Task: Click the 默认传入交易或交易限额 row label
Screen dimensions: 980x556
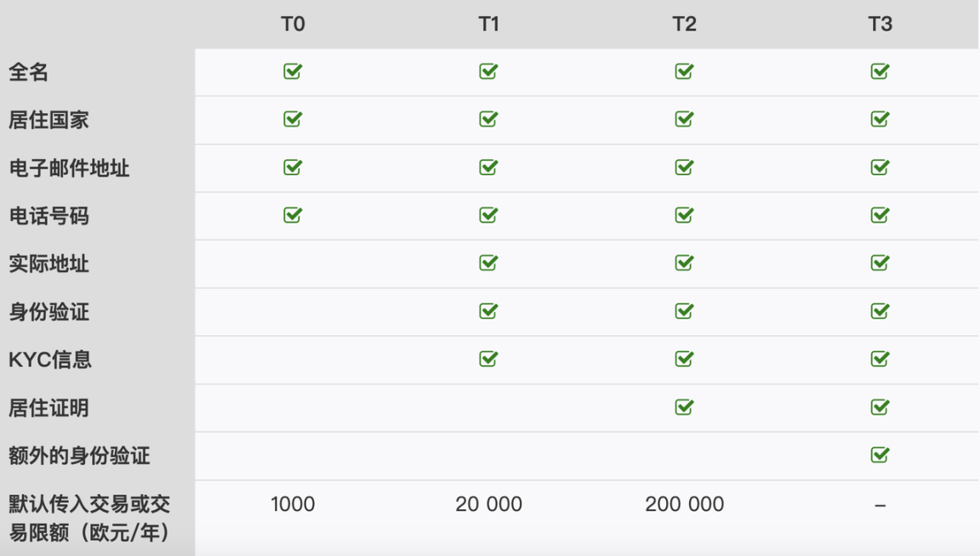Action: [89, 519]
